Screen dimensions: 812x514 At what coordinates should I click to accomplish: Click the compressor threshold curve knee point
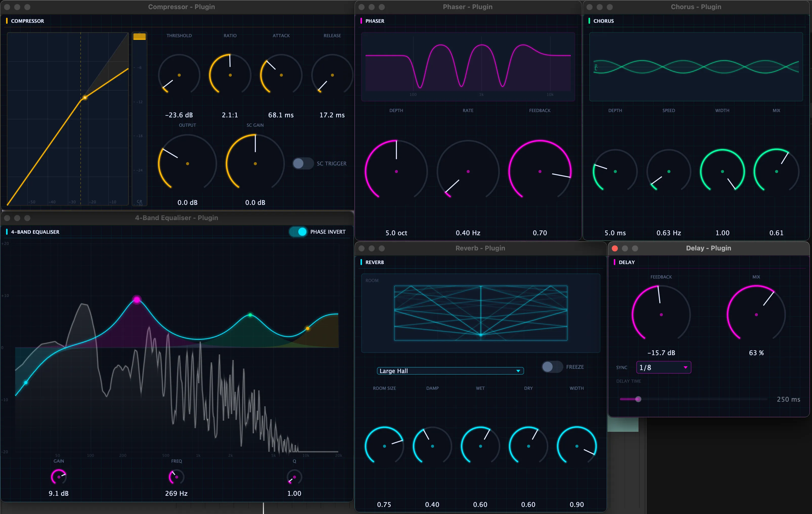85,98
